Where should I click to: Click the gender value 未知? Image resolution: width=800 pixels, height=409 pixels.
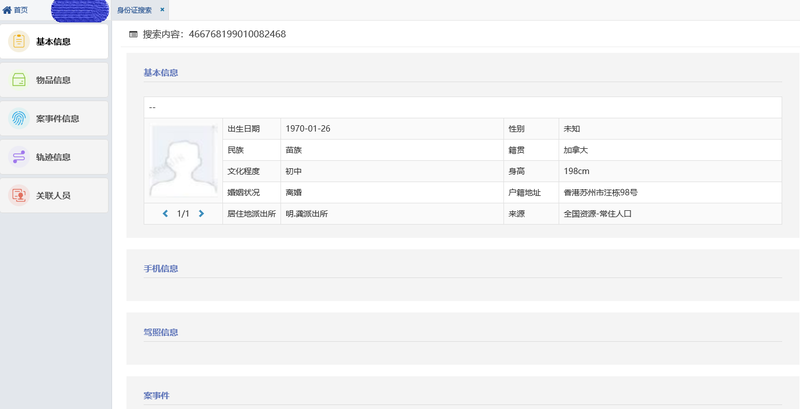572,129
